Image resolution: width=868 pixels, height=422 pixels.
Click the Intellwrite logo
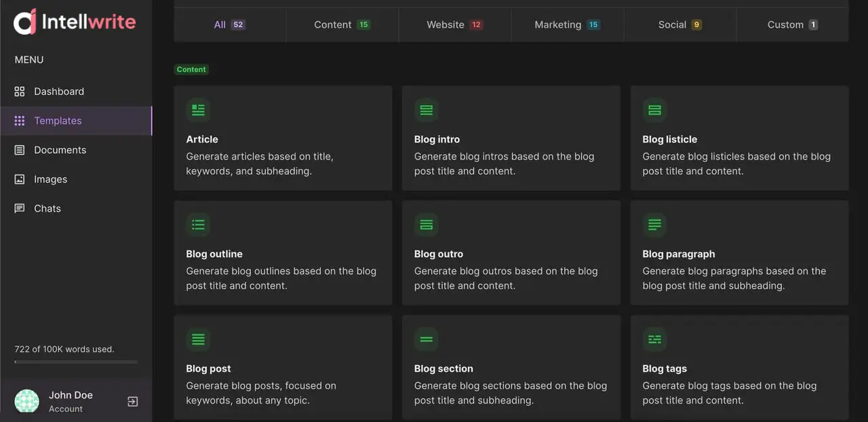(75, 22)
